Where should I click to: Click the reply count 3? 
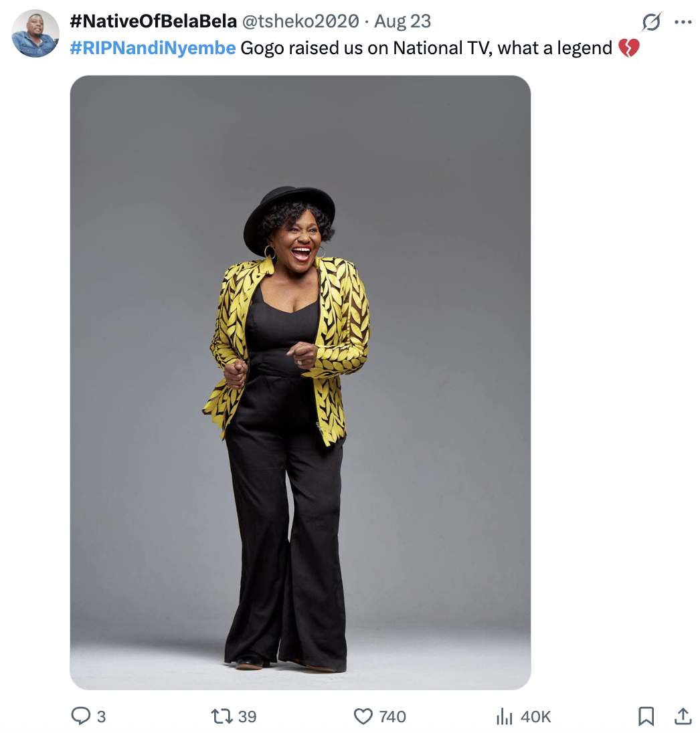coord(101,716)
